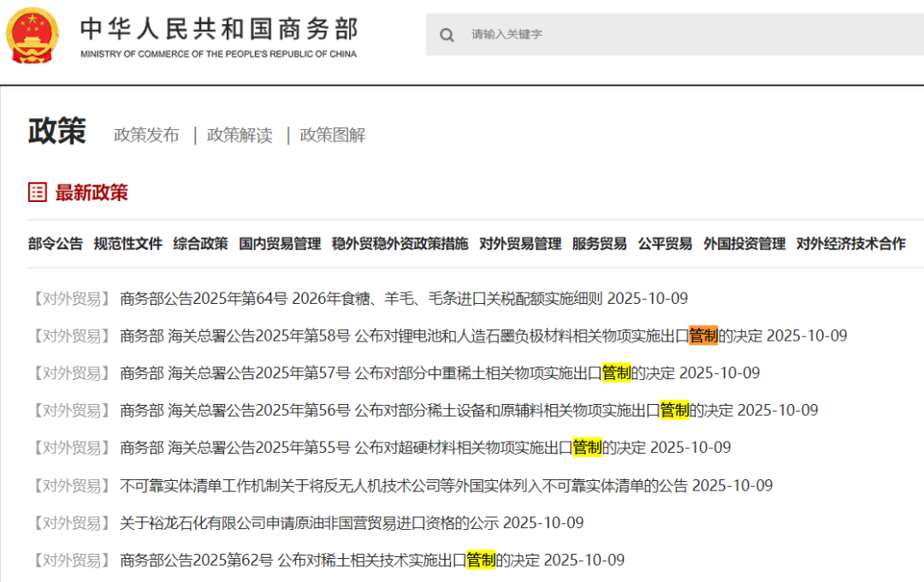Screen dimensions: 924x582
Task: Click the highlighted 管制 in 第62号 row
Action: tap(482, 560)
